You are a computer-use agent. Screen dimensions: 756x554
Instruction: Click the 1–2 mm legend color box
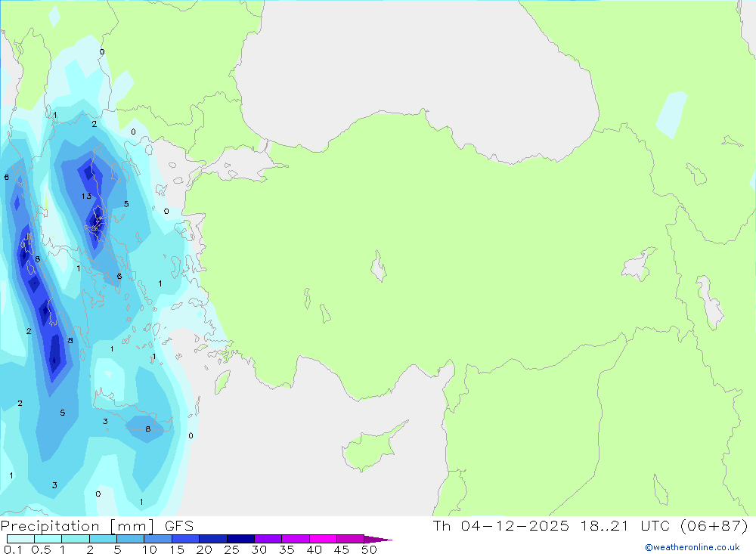(75, 539)
